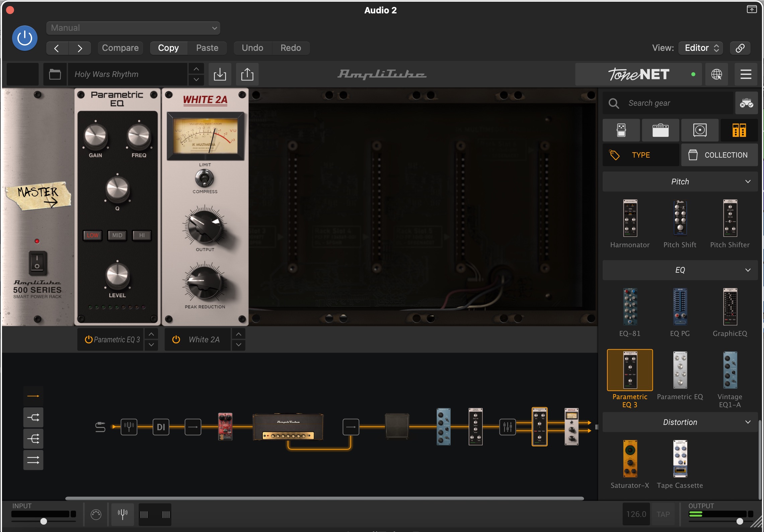Switch to the TYPE tab
The image size is (764, 532).
pyautogui.click(x=641, y=155)
